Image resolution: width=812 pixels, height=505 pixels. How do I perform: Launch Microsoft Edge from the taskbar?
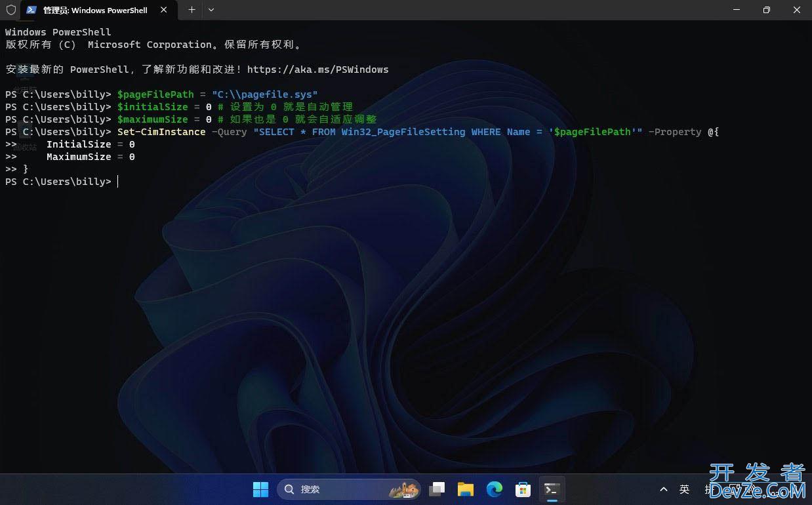494,489
